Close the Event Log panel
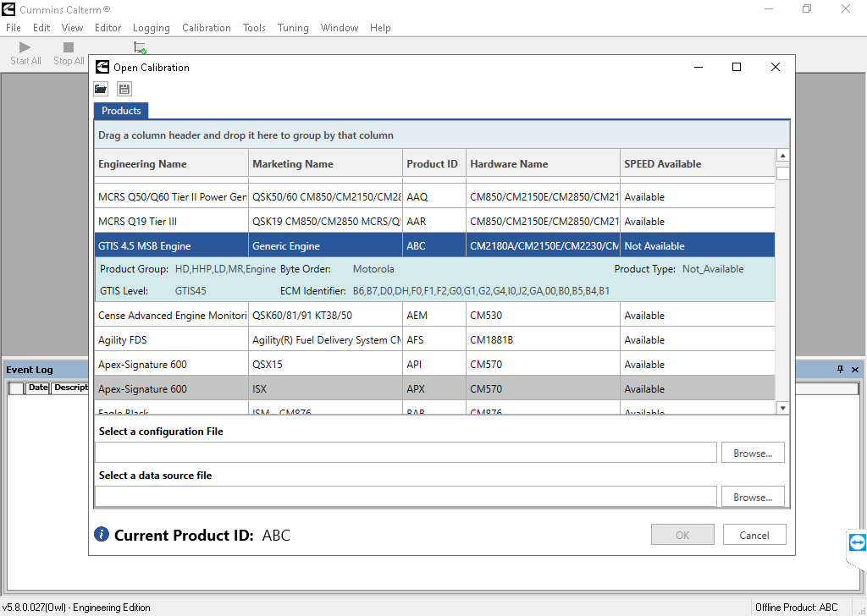867x616 pixels. tap(855, 370)
